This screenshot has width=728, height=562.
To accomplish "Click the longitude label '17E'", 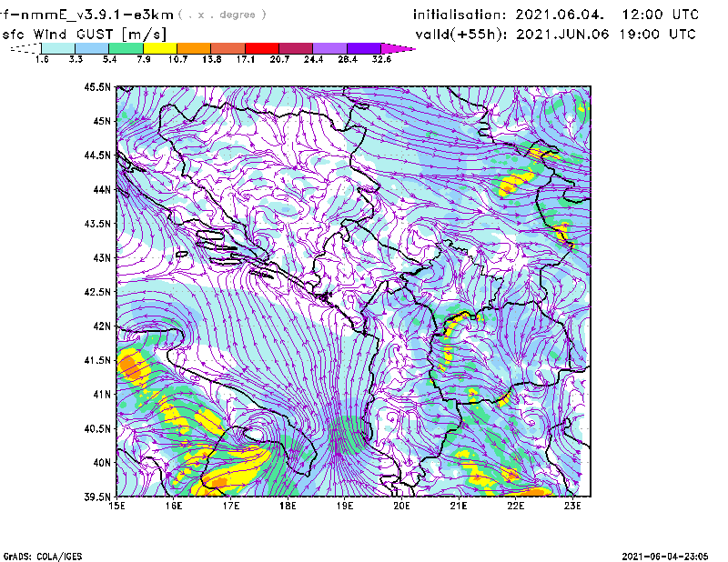I will [230, 506].
